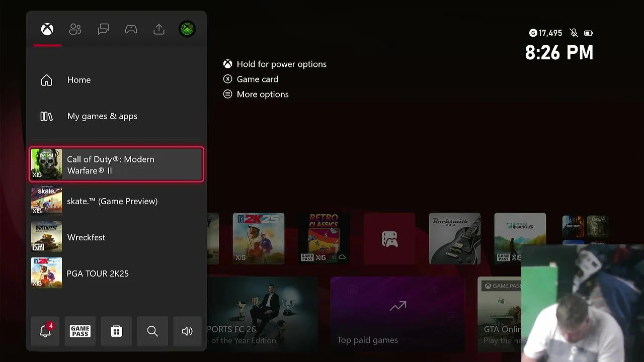The height and width of the screenshot is (362, 644).
Task: Go to Home
Action: click(x=117, y=80)
